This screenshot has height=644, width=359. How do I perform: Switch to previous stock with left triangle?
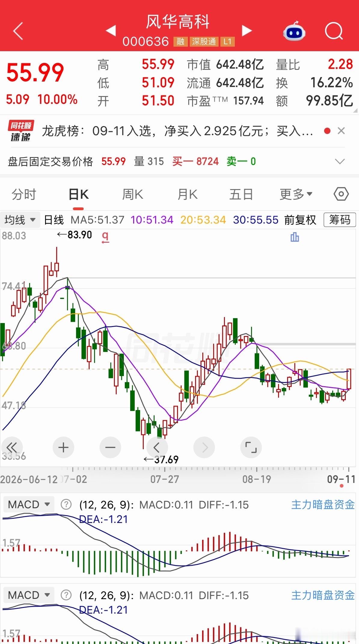(111, 30)
